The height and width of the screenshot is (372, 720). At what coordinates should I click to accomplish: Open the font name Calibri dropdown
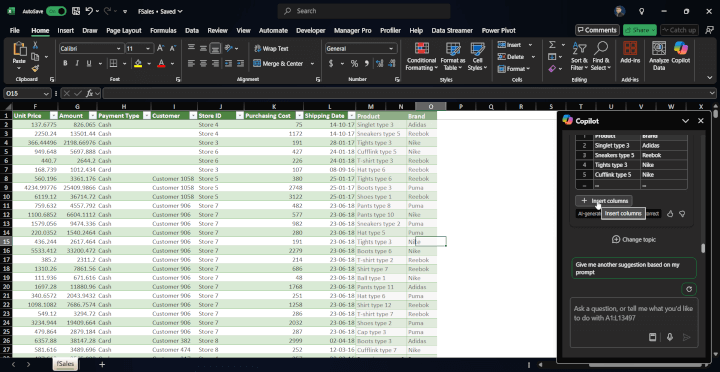pos(118,49)
